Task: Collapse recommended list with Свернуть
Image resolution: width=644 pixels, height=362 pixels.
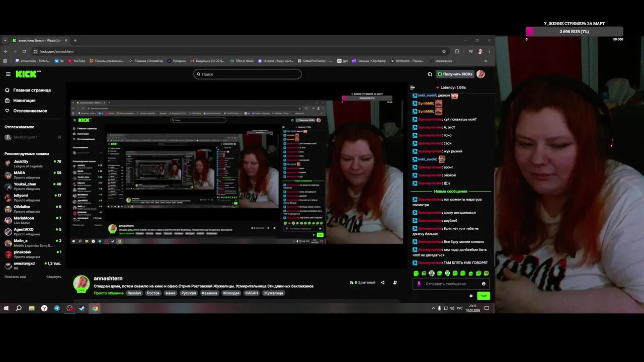Action: (54, 277)
